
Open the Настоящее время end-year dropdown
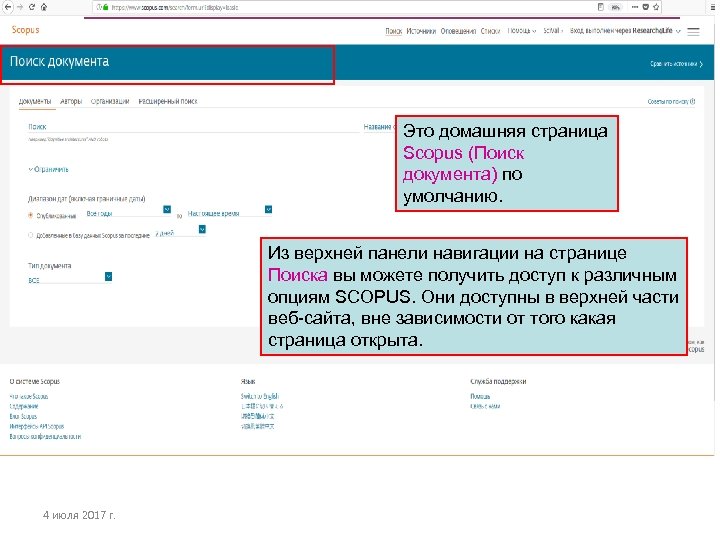[x=230, y=211]
